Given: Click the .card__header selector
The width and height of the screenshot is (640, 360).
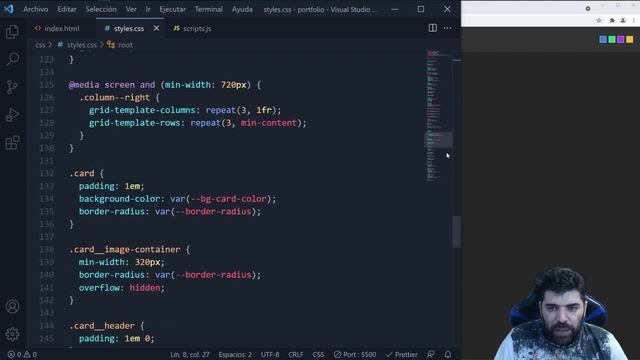Looking at the screenshot, I should [102, 325].
